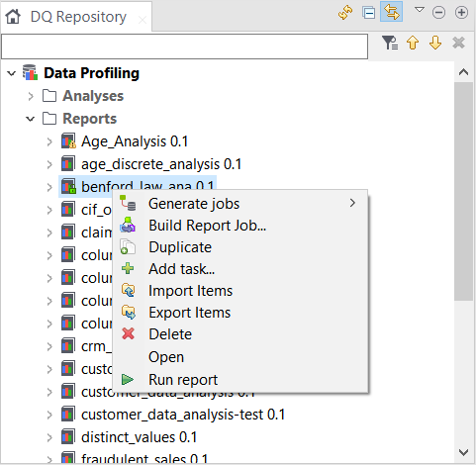Open the Generate jobs submenu
The image size is (476, 465).
240,204
